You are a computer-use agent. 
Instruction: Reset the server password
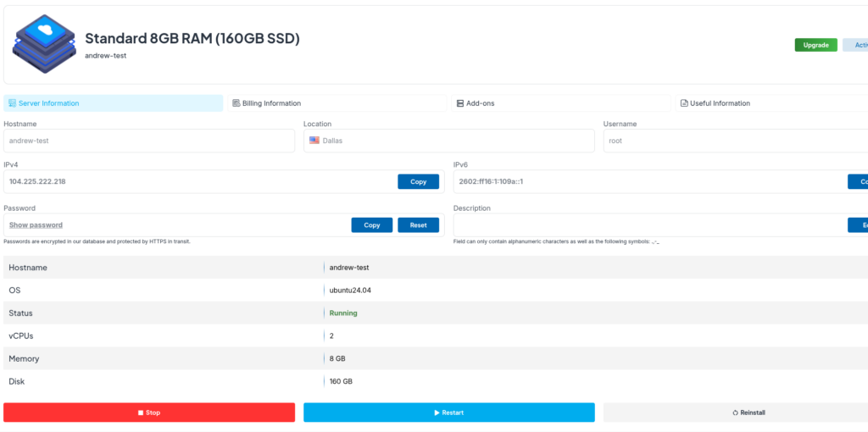click(418, 225)
